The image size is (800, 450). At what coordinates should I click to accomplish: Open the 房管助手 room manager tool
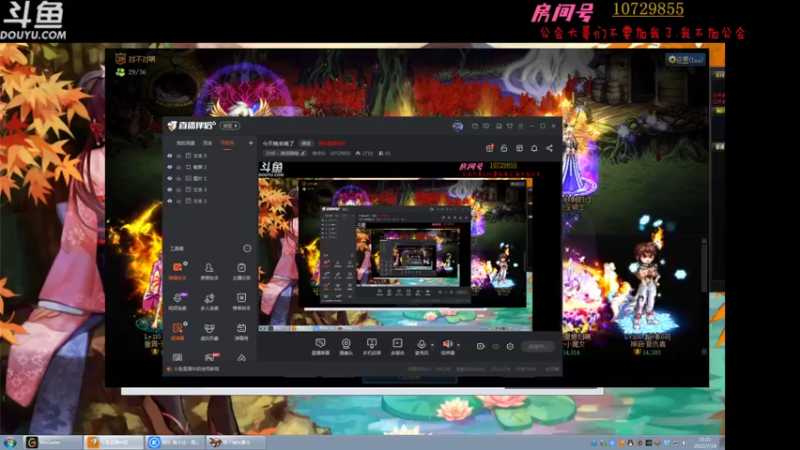(x=209, y=270)
